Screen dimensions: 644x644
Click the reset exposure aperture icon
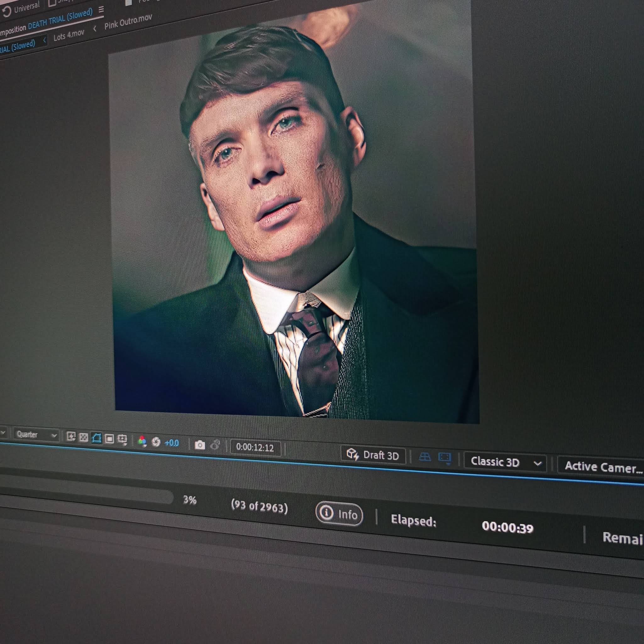pyautogui.click(x=156, y=442)
